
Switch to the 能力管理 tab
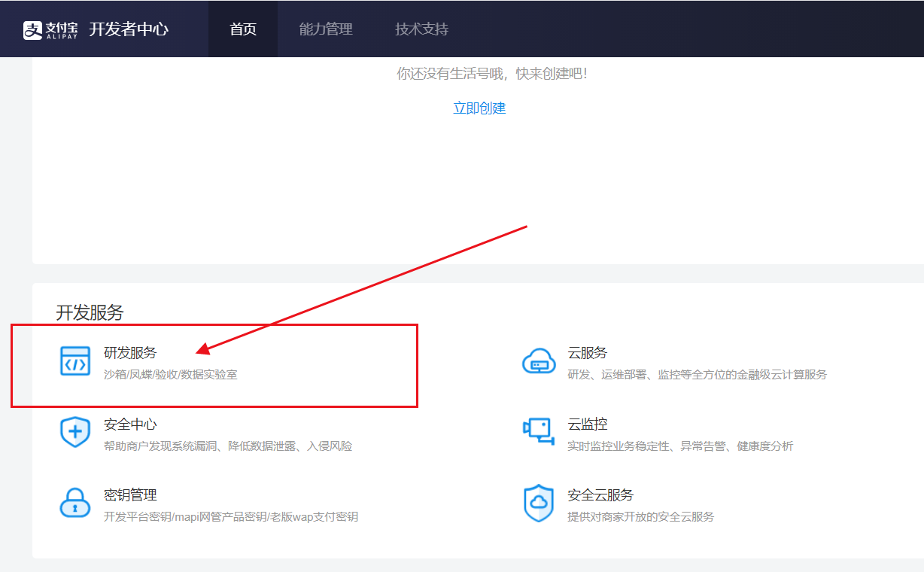[x=325, y=29]
